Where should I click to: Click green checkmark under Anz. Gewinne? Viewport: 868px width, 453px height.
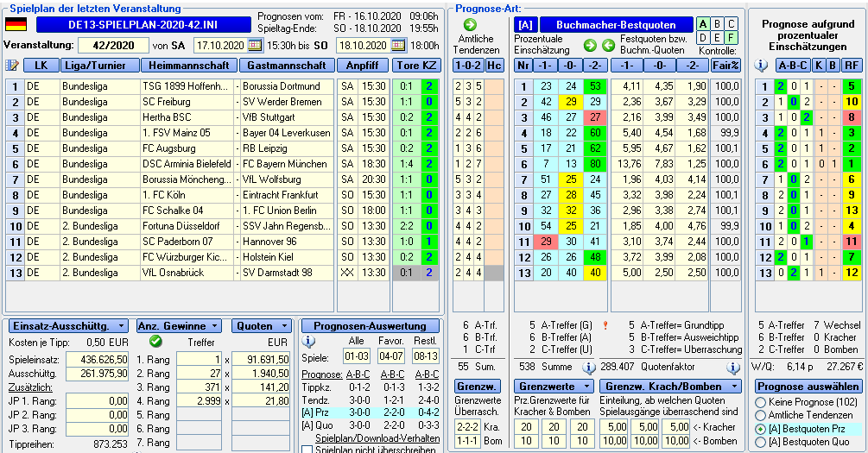155,342
